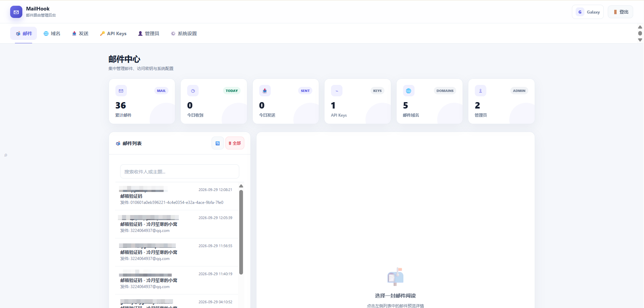
Task: Refresh the mail list with the refresh icon
Action: (218, 143)
